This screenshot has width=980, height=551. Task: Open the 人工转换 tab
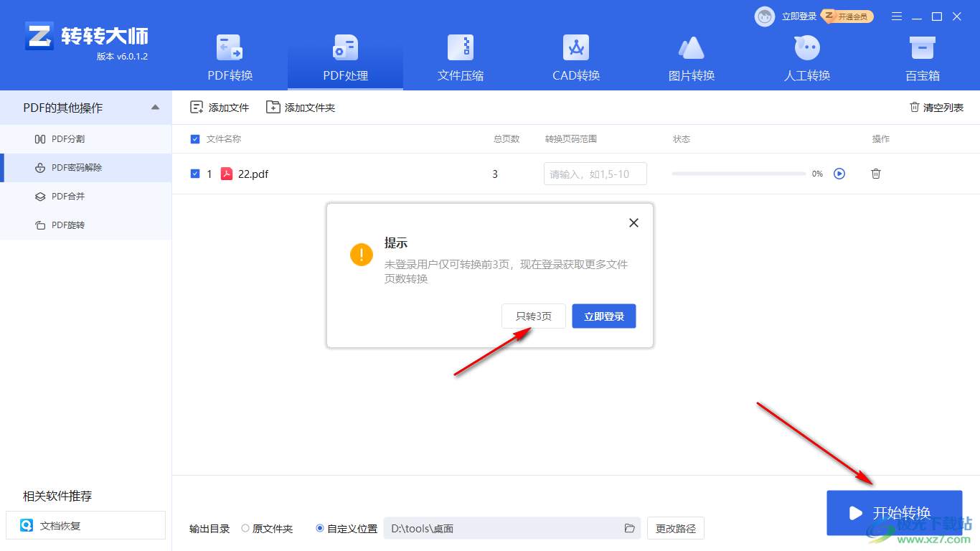click(x=807, y=59)
